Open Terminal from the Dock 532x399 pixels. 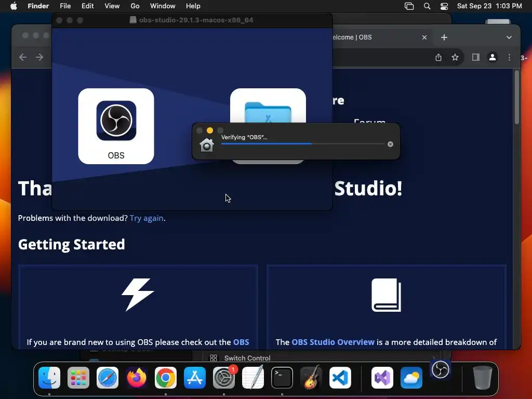282,378
